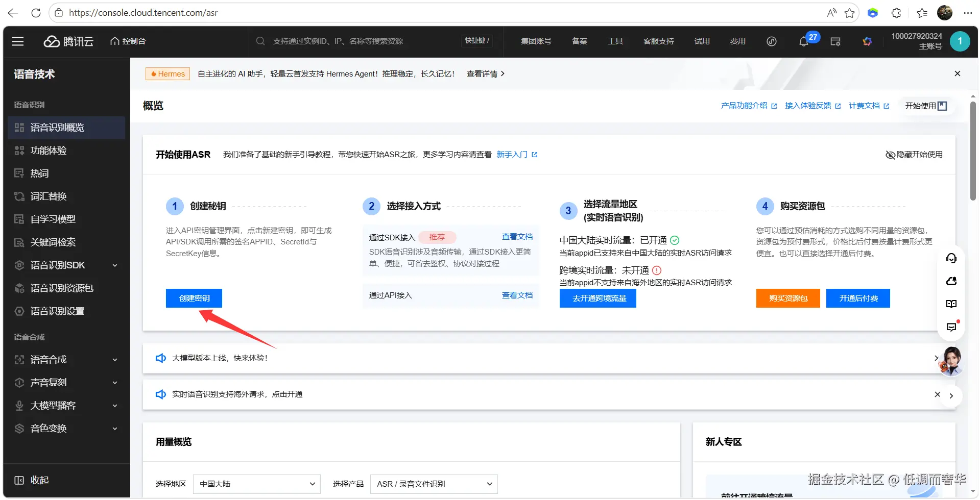
Task: Open the browser extensions puzzle icon
Action: [896, 13]
